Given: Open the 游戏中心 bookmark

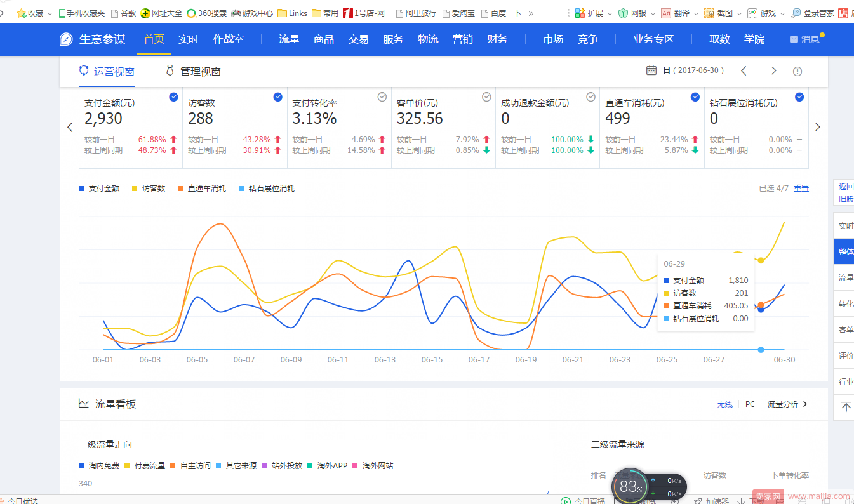Looking at the screenshot, I should (251, 13).
